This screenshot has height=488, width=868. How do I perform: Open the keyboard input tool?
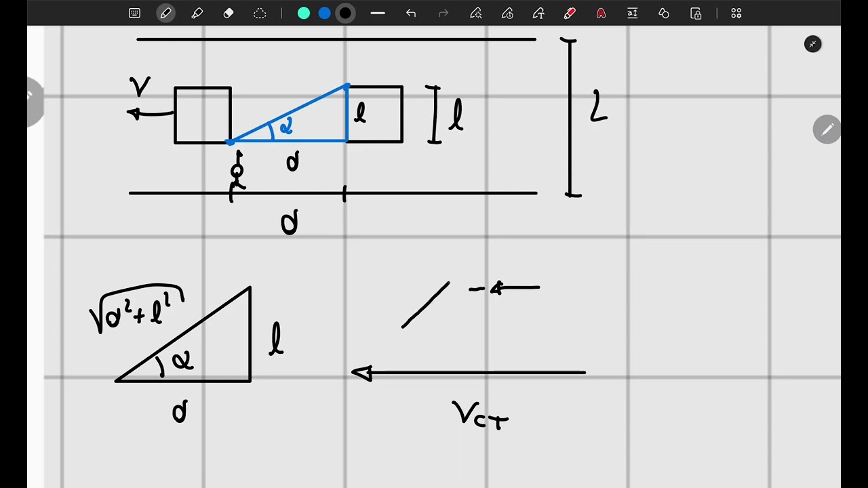click(x=134, y=13)
